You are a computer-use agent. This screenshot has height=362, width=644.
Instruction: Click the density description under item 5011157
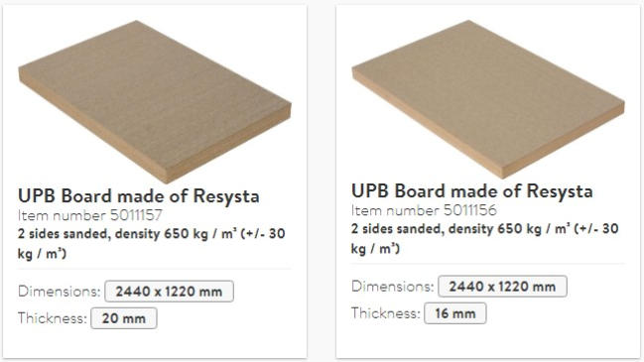point(152,243)
